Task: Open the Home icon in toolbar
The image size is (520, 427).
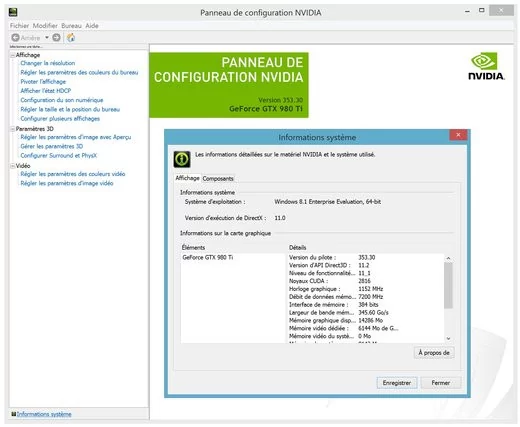Action: (71, 38)
